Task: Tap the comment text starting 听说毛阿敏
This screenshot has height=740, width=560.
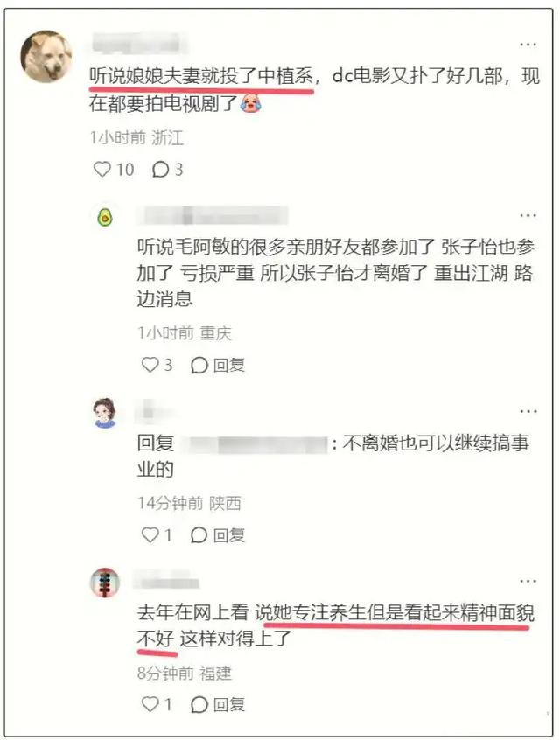Action: coord(335,272)
